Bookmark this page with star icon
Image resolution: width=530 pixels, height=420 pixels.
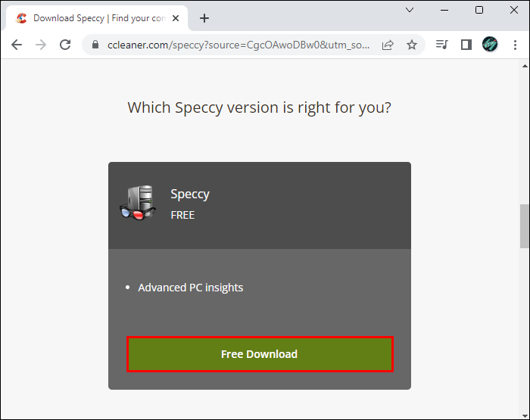pyautogui.click(x=412, y=45)
